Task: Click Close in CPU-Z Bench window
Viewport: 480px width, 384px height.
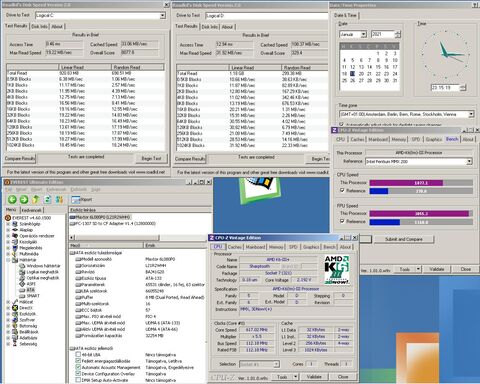Action: (x=466, y=269)
